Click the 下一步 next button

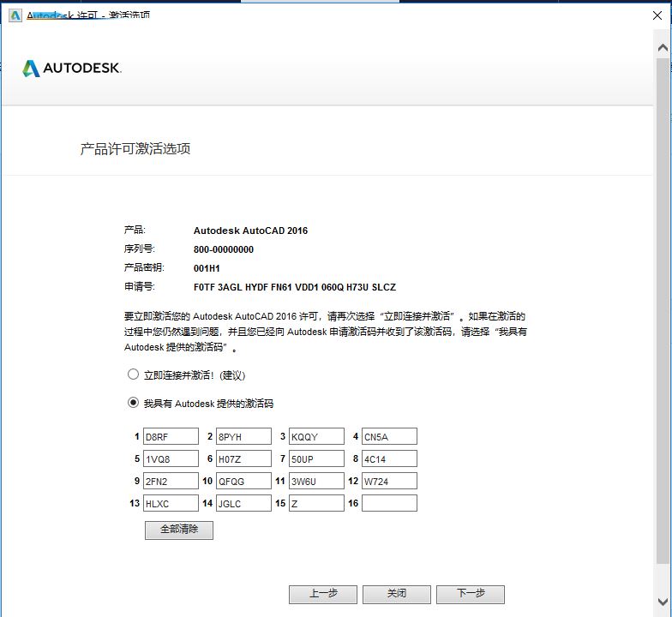(470, 595)
